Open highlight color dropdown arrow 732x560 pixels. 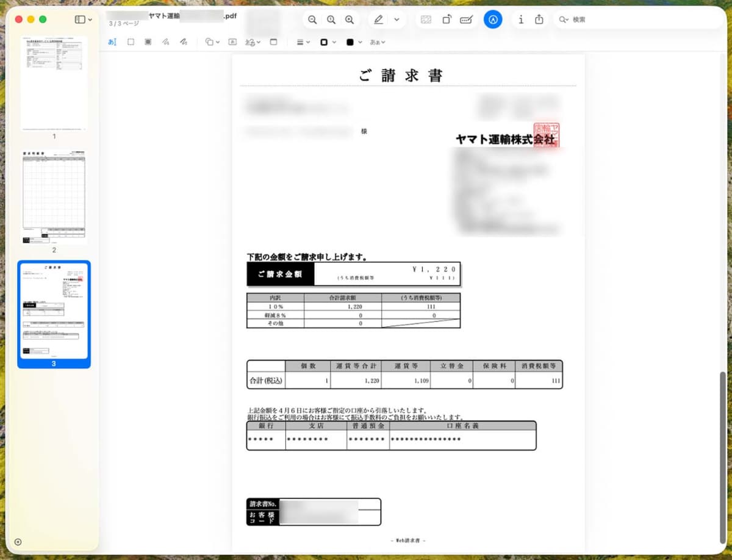tap(396, 20)
